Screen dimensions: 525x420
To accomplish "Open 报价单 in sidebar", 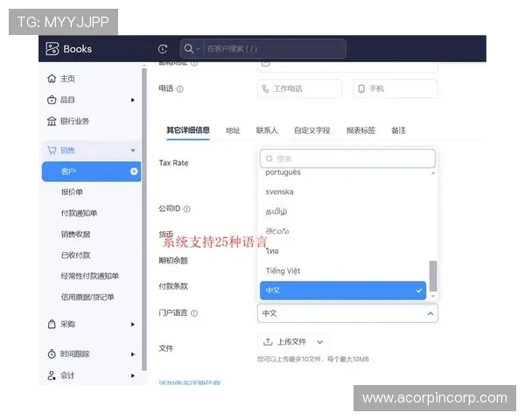I will (72, 192).
